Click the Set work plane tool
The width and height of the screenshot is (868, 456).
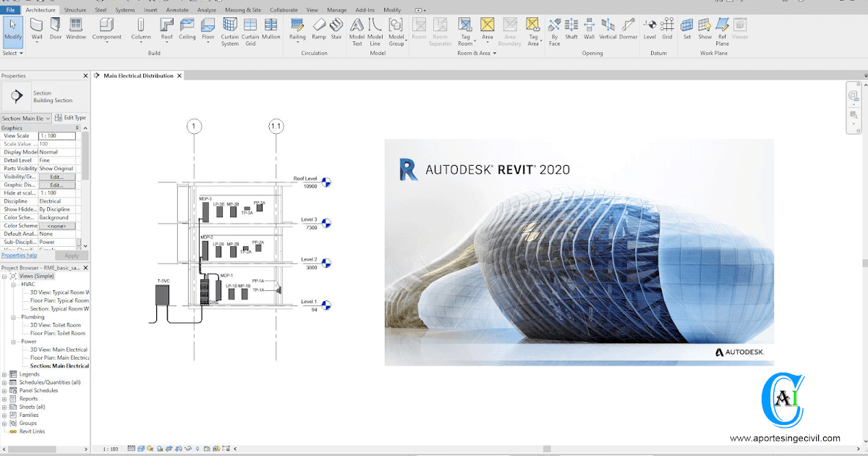(x=687, y=29)
